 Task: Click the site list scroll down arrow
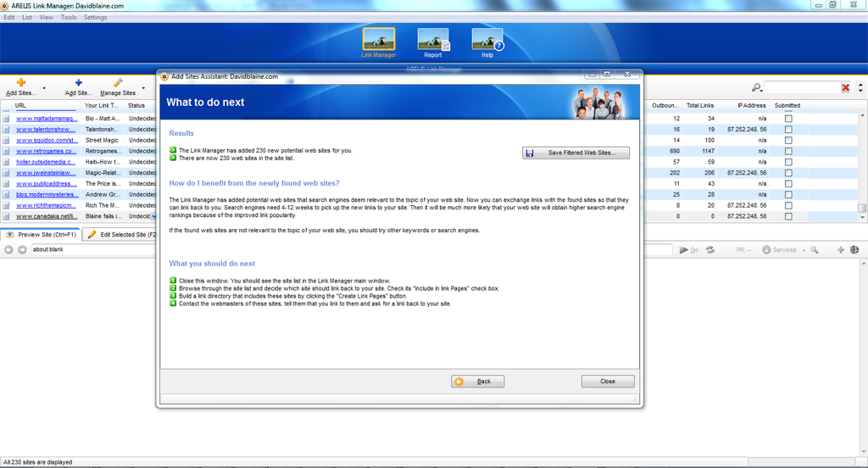coord(862,218)
